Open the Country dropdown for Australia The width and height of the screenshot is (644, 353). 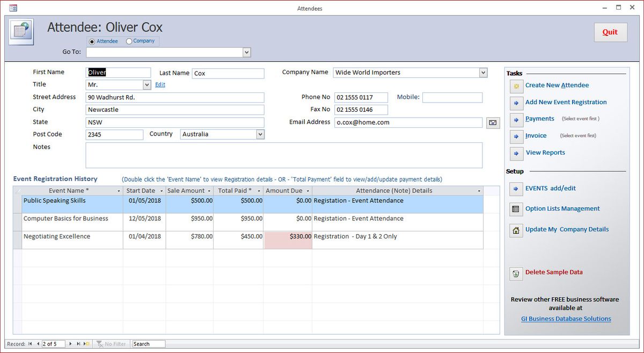[260, 134]
